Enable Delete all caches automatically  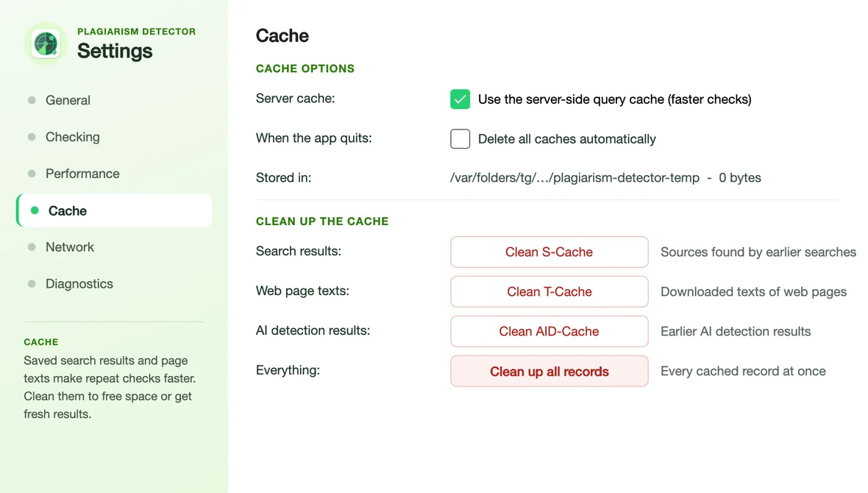click(x=460, y=139)
